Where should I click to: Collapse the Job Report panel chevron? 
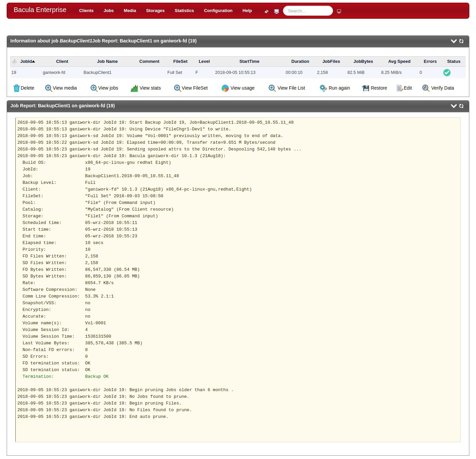[454, 106]
